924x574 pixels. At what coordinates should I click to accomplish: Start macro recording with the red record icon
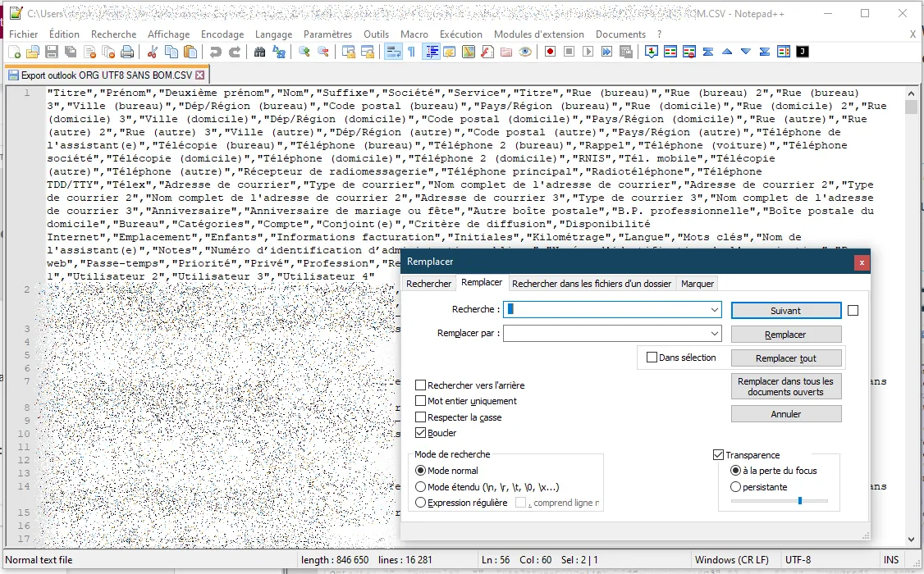tap(550, 52)
